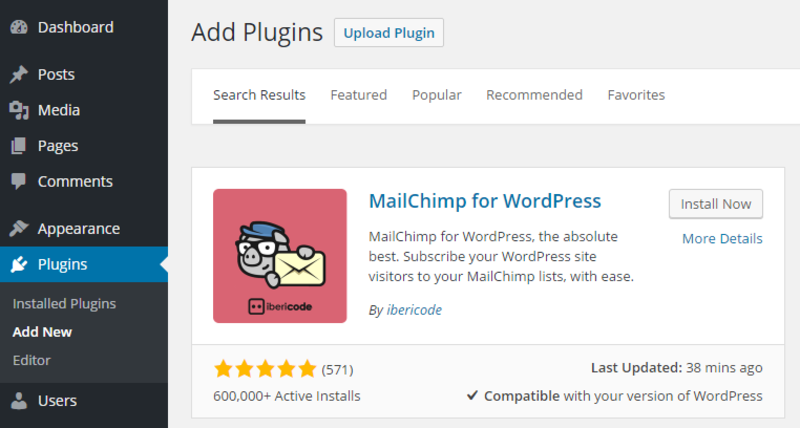Click the Dashboard gauge icon
This screenshot has width=800, height=428.
coord(19,27)
